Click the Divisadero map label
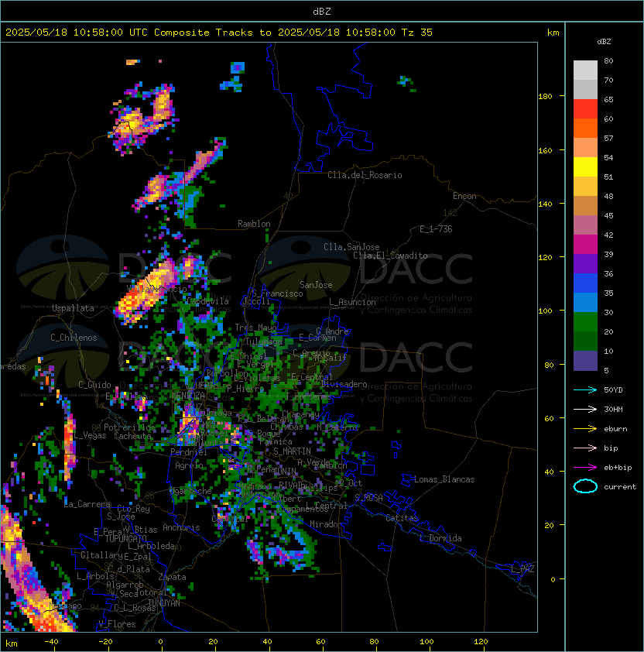This screenshot has width=644, height=652. (x=344, y=384)
